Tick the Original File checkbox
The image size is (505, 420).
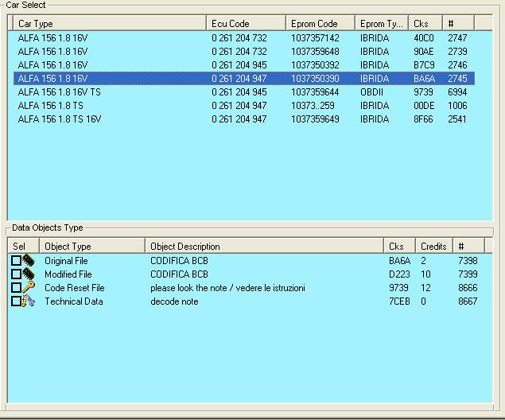click(x=16, y=261)
